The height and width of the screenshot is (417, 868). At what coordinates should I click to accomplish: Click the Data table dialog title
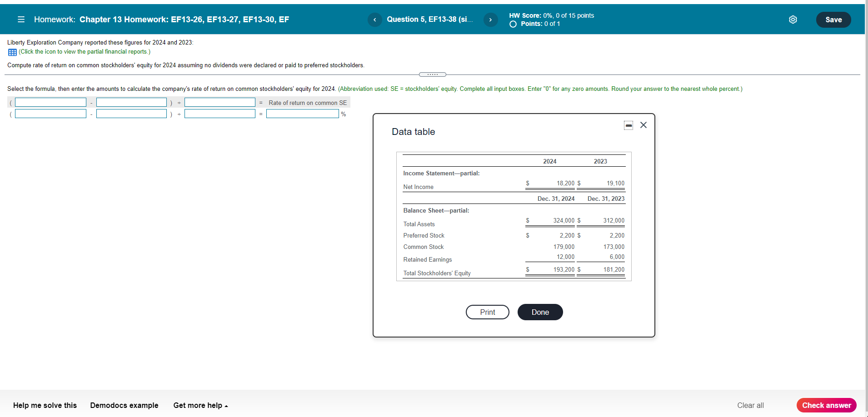(413, 132)
